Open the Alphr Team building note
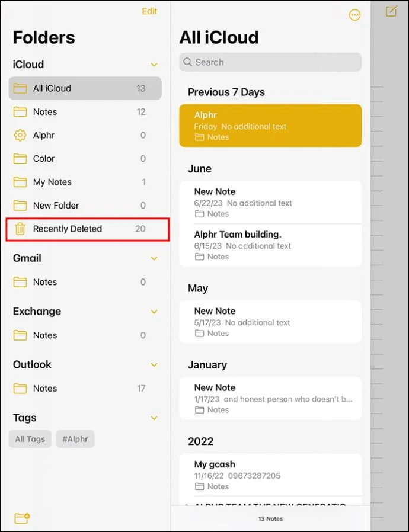Viewport: 409px width, 532px height. pyautogui.click(x=270, y=245)
